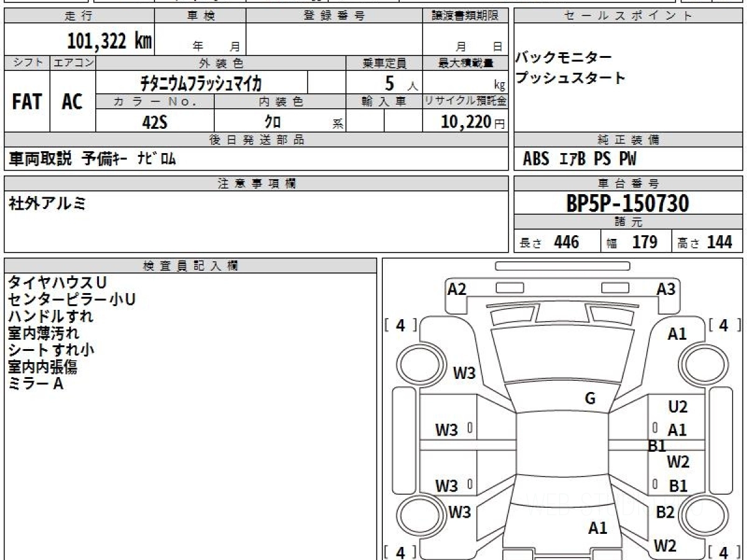
Task: Select inspector note シートすれ小
Action: tap(51, 350)
